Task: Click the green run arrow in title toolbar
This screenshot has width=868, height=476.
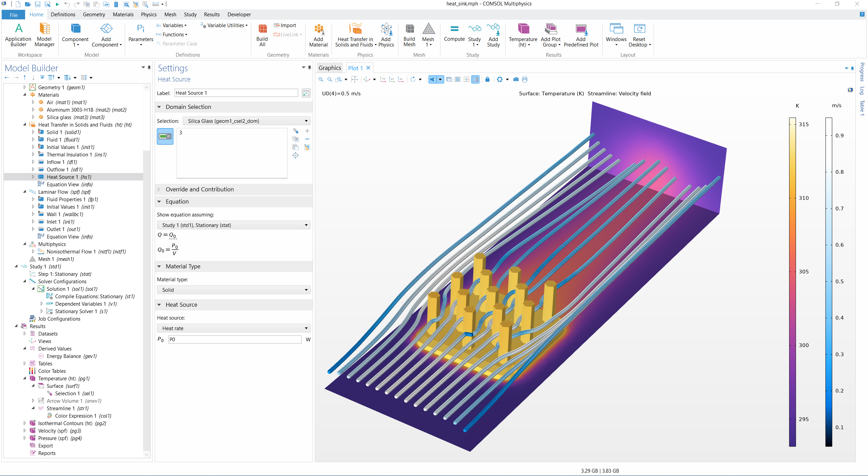Action: pos(57,4)
